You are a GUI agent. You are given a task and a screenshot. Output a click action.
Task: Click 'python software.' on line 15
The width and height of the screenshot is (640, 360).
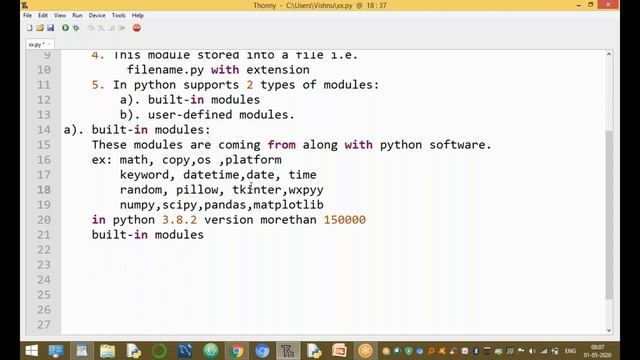436,145
